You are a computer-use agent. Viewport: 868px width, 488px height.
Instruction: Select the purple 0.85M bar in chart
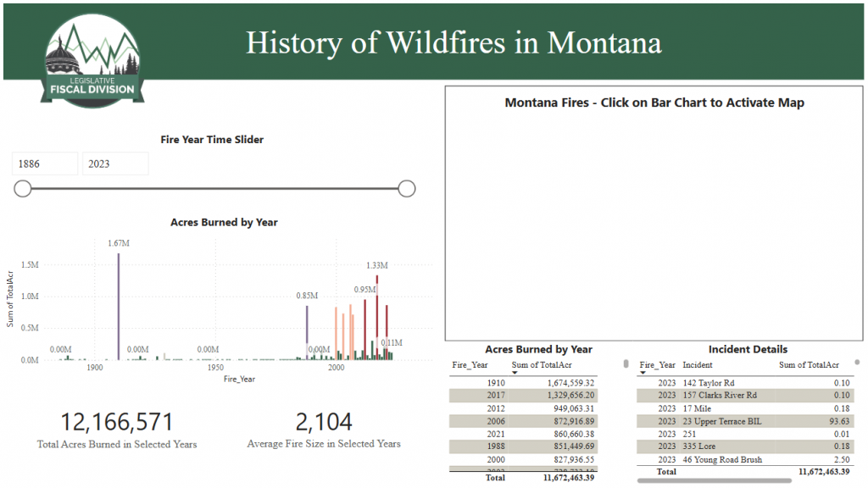click(307, 326)
